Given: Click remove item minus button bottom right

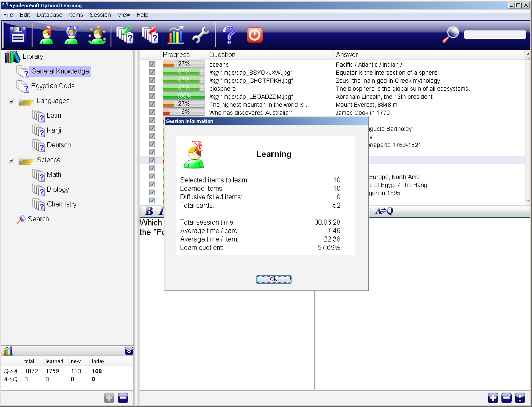Looking at the screenshot, I should point(507,398).
